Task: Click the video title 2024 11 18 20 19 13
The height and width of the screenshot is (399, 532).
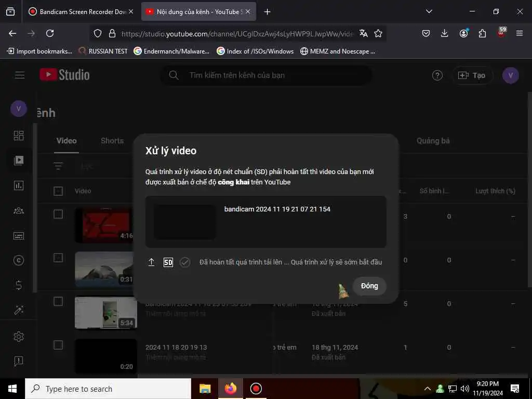Action: (176, 348)
